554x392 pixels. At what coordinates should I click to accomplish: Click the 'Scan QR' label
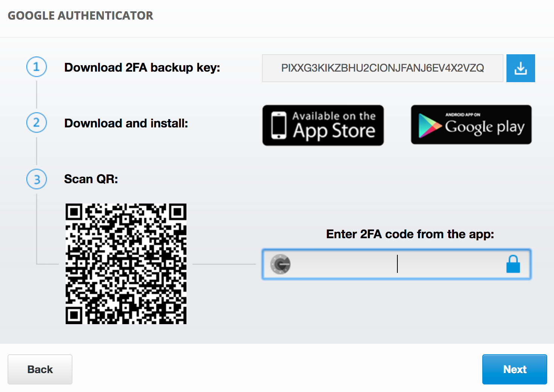point(91,179)
